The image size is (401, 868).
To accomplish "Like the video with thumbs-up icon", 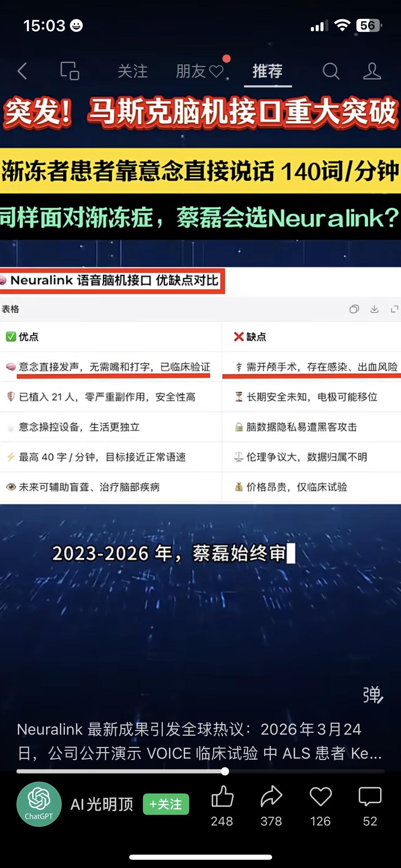I will 222,796.
